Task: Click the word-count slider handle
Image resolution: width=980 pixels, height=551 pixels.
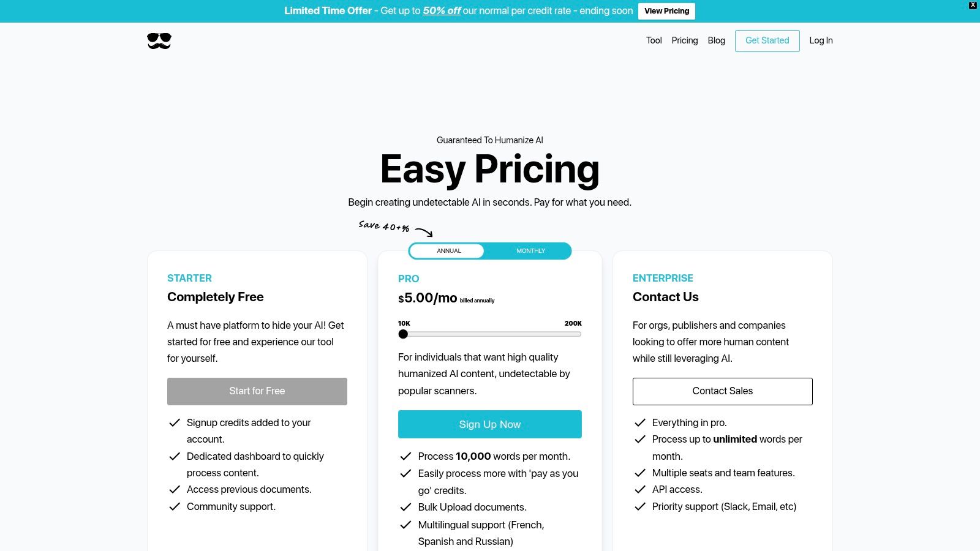Action: pyautogui.click(x=403, y=334)
